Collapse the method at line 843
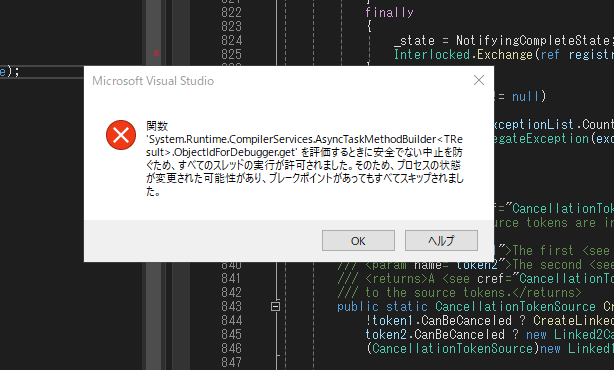The image size is (614, 370). click(x=275, y=306)
